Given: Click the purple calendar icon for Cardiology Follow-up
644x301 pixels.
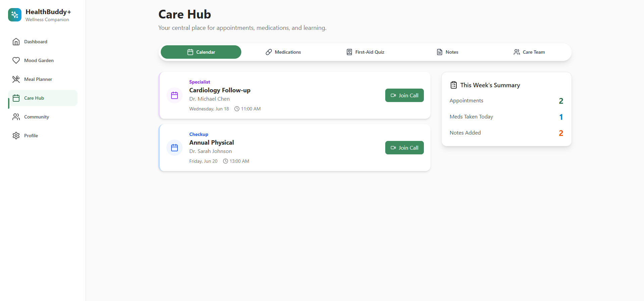Looking at the screenshot, I should [175, 95].
